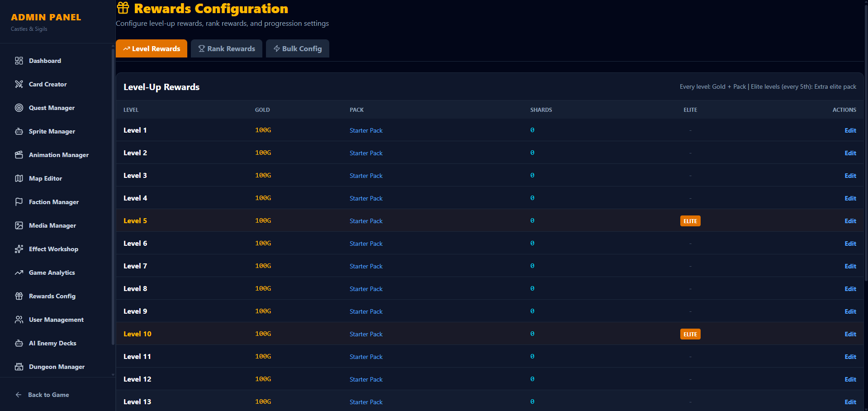Edit the Level 9 reward row
This screenshot has height=411, width=868.
(x=850, y=311)
